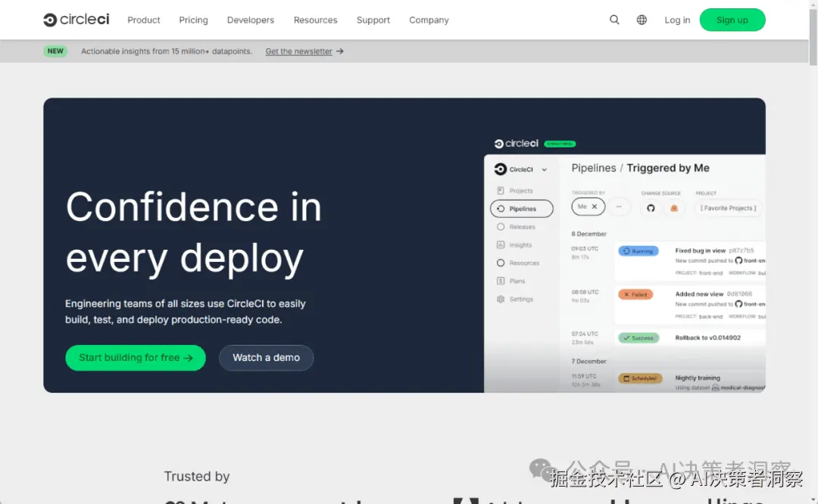
Task: Click the Success status badge
Action: point(638,338)
